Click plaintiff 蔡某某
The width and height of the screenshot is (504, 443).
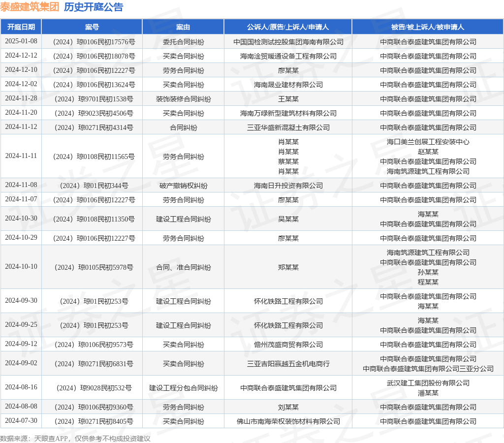tap(288, 161)
